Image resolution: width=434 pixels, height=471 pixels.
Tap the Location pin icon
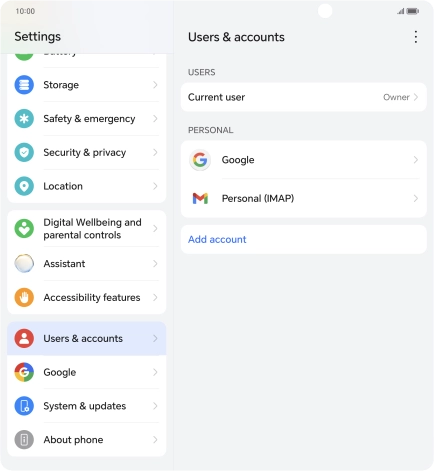(24, 186)
